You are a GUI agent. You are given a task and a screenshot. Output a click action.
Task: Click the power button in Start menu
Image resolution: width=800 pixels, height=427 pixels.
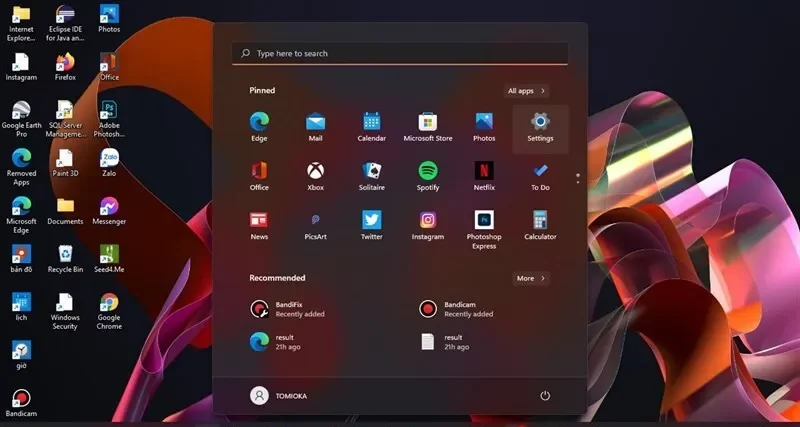(x=545, y=396)
